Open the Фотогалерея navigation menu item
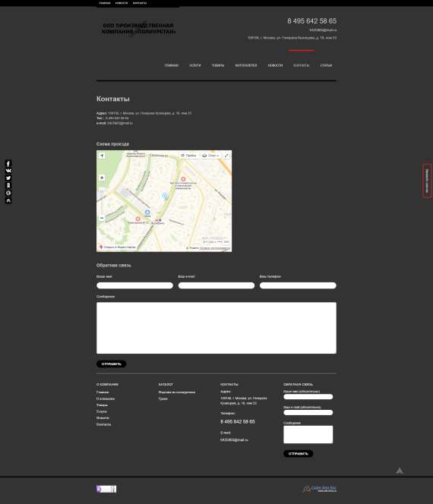This screenshot has height=504, width=433. pyautogui.click(x=246, y=65)
